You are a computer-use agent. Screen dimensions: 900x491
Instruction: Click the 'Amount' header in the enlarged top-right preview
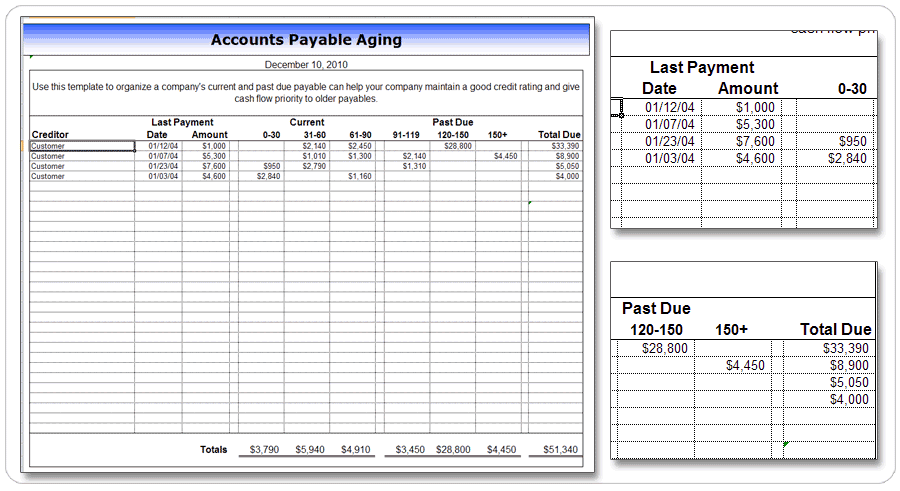[748, 88]
